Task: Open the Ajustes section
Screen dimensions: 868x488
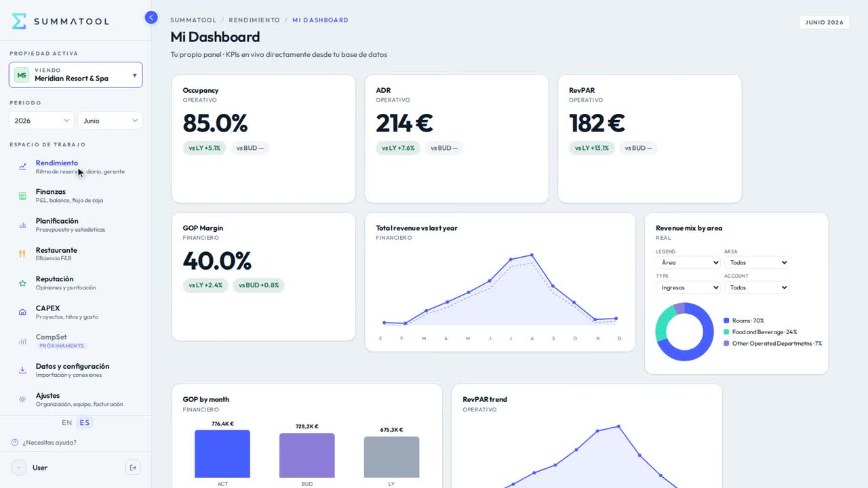Action: 76,399
